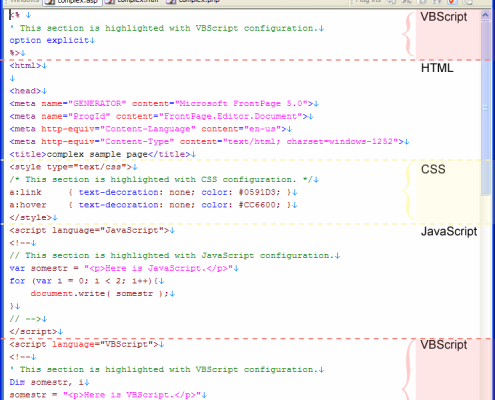Image resolution: width=495 pixels, height=400 pixels.
Task: Click the vertical scrollbar up arrow
Action: [x=485, y=15]
